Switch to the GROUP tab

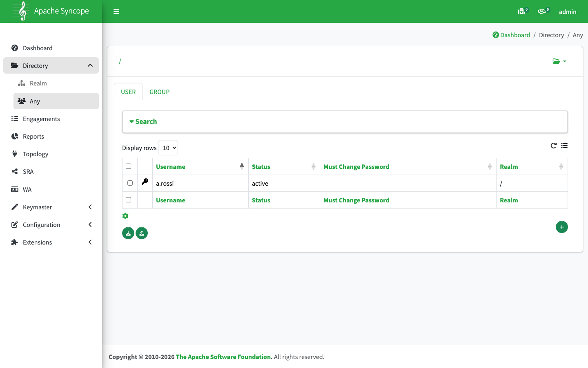[159, 92]
